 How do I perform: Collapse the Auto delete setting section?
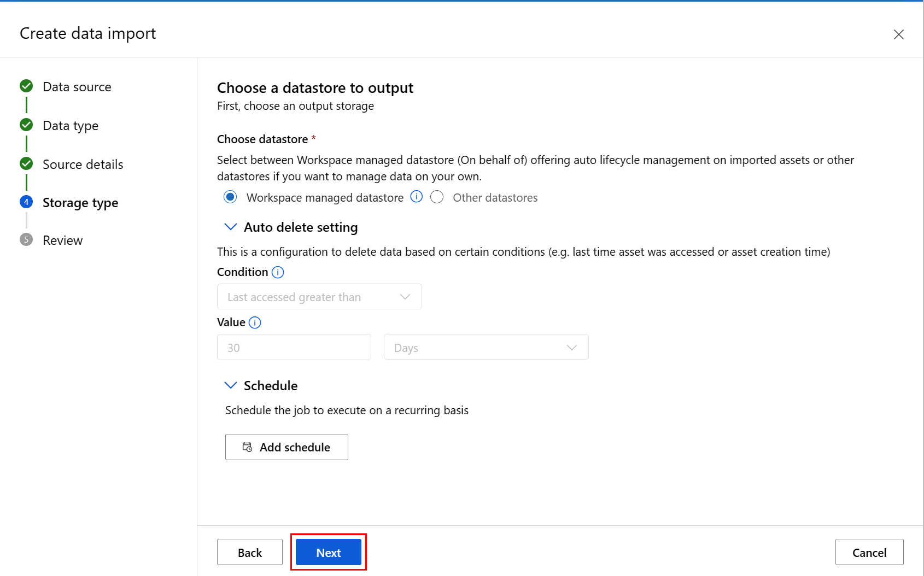[x=231, y=227]
